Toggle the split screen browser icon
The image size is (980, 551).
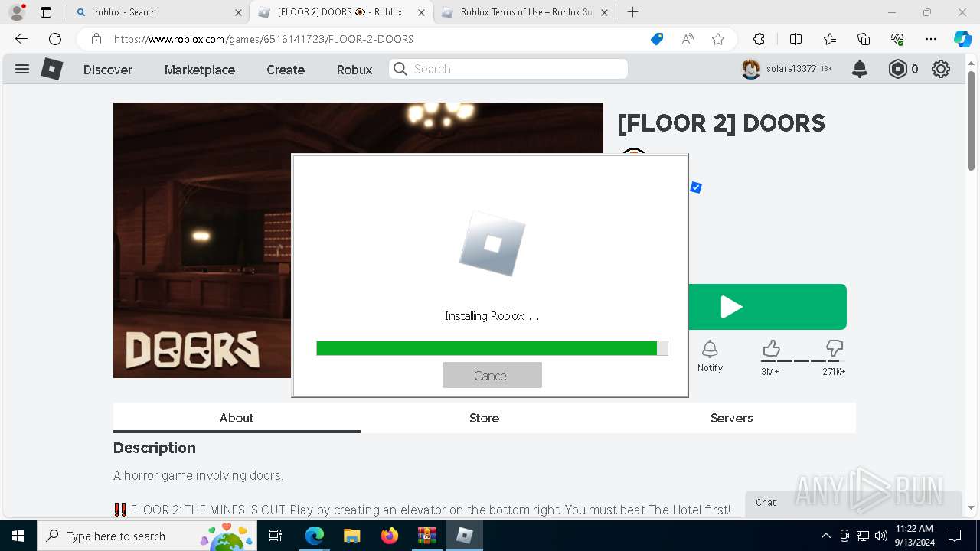(x=795, y=39)
